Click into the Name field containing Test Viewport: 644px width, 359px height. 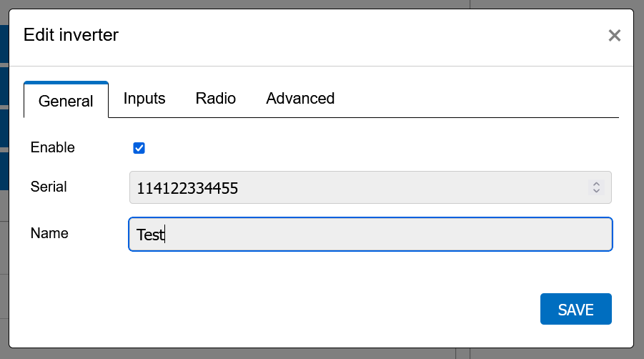370,235
